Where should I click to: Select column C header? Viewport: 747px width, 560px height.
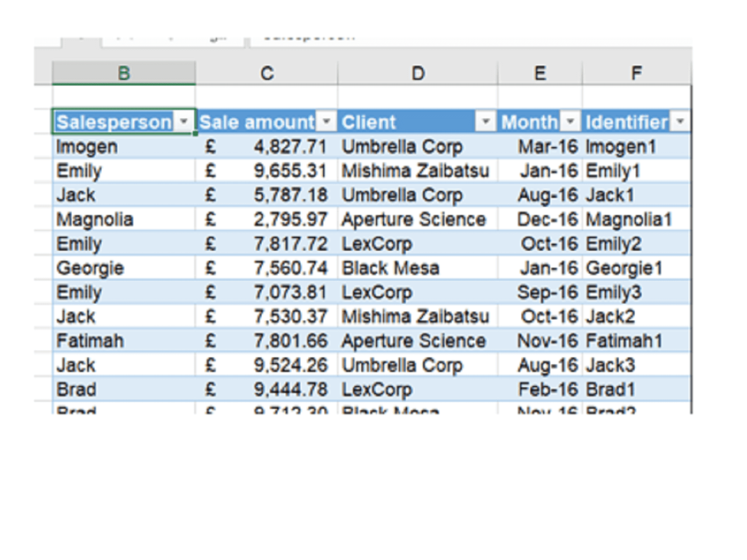tap(267, 73)
